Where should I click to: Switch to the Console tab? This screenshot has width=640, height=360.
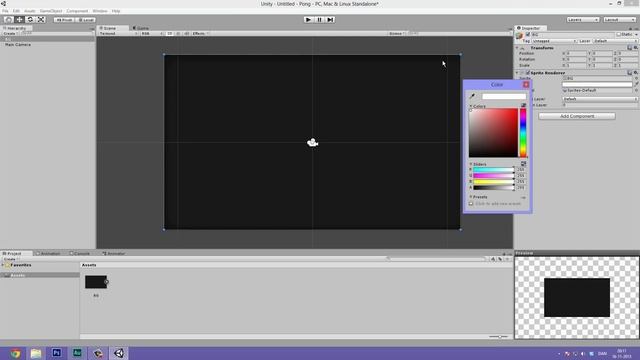(x=80, y=253)
